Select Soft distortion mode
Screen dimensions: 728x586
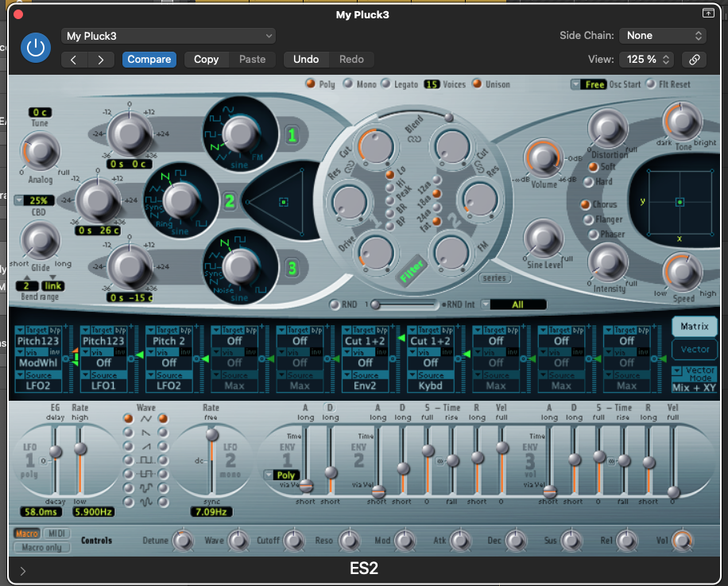click(593, 167)
